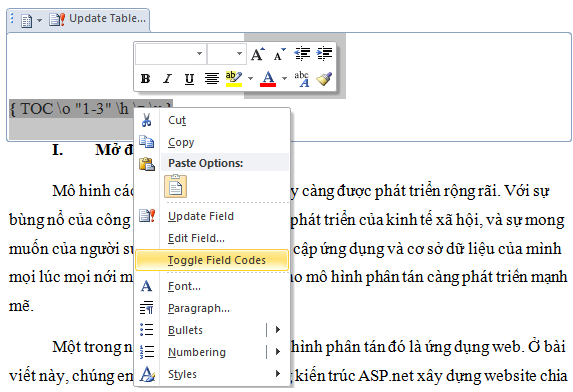Screen dimensions: 573x392
Task: Click the scissors icon beside Cut
Action: [x=147, y=120]
